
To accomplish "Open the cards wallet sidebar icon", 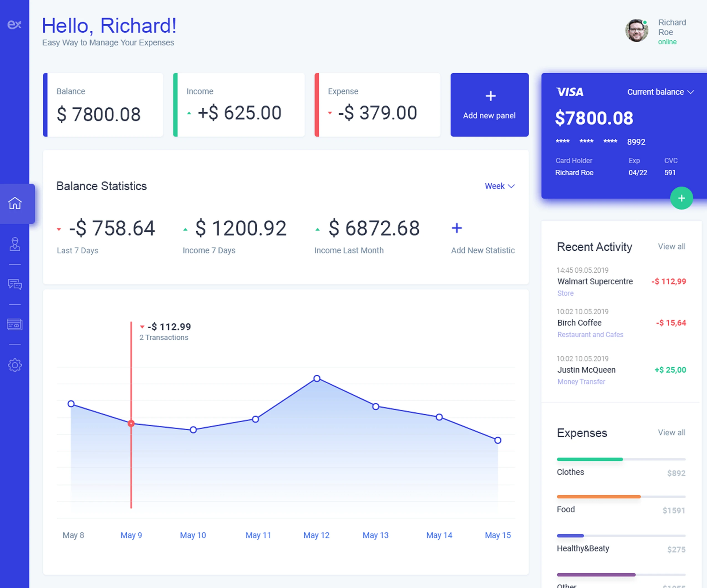I will click(x=15, y=324).
